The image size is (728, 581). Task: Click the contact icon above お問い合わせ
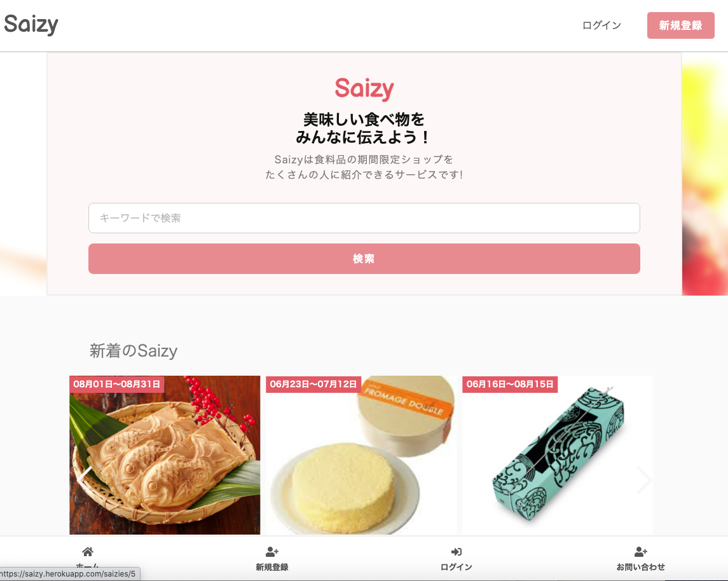(x=641, y=551)
